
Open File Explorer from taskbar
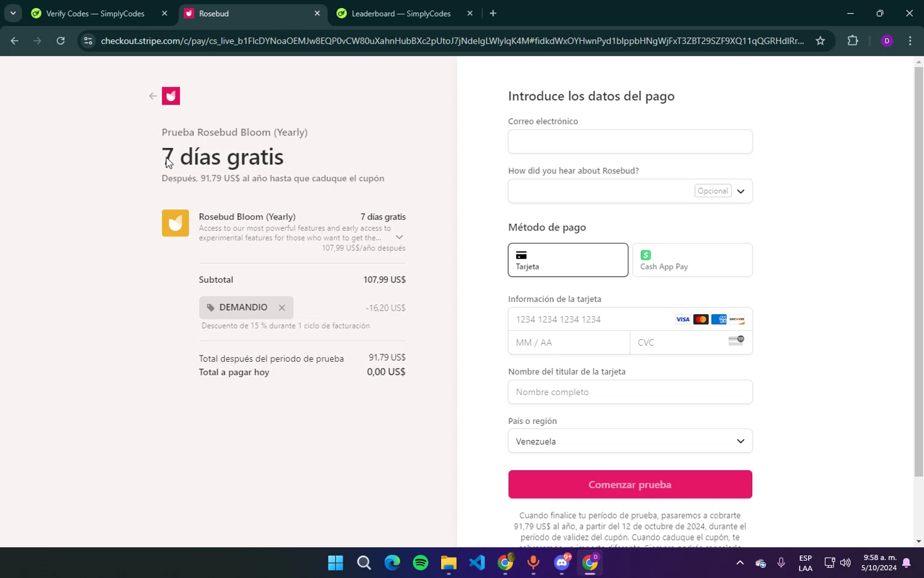448,563
